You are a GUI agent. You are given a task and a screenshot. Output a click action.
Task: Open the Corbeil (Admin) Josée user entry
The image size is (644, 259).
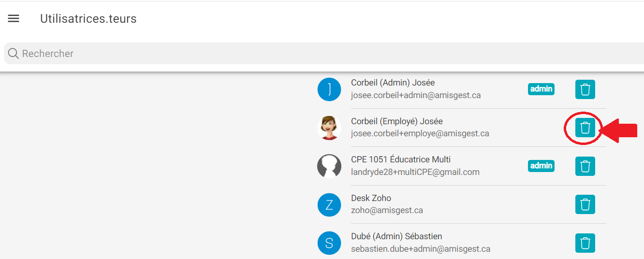tap(393, 83)
